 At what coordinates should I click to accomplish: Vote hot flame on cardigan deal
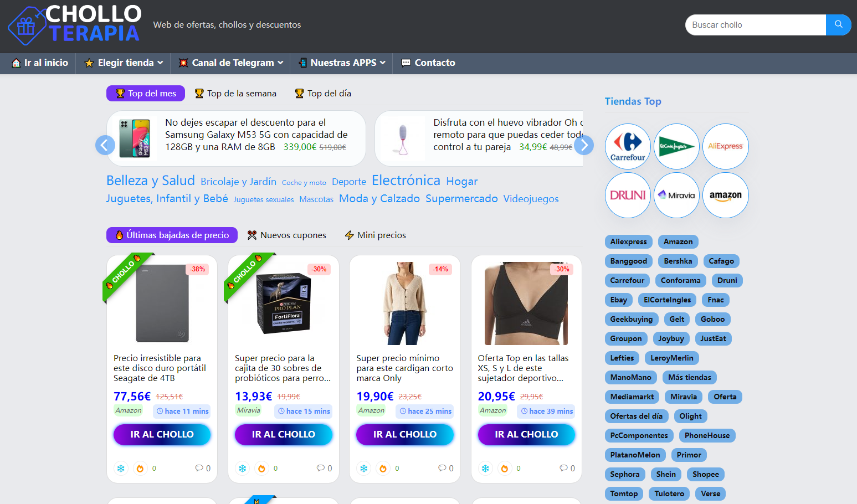[383, 469]
